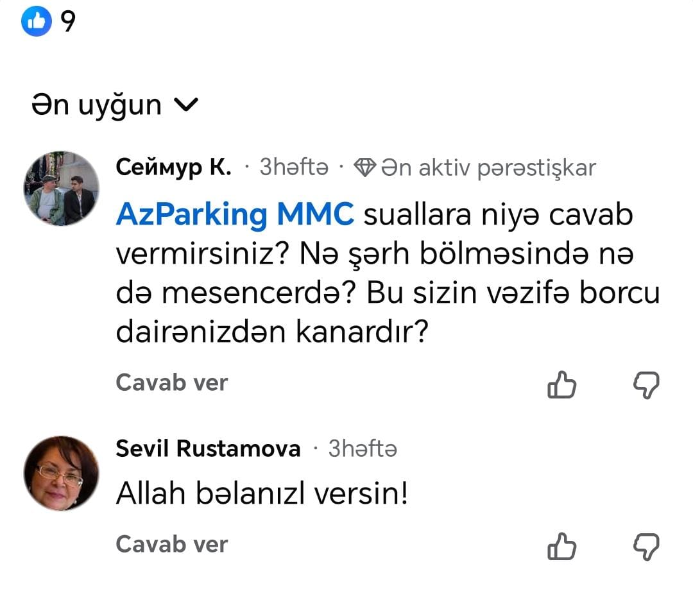The image size is (693, 616).
Task: Click the comment text "Allah bəlanızl versin!"
Action: pos(262,493)
